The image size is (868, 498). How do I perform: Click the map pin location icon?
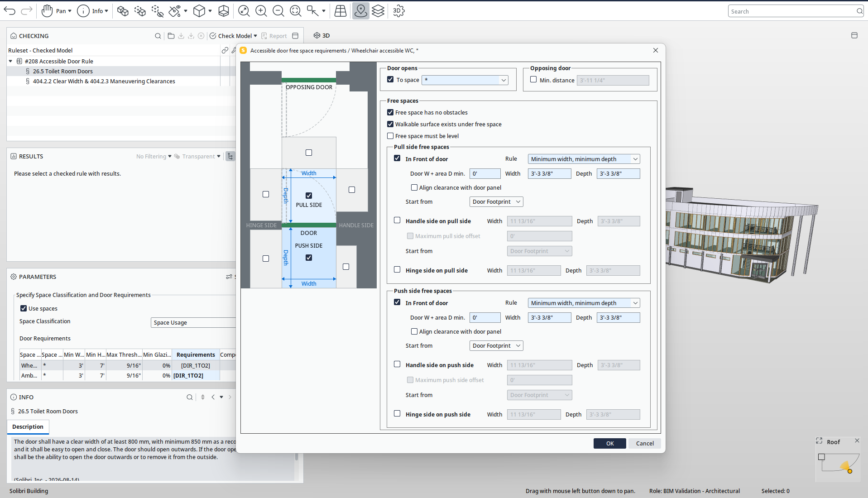click(x=361, y=11)
